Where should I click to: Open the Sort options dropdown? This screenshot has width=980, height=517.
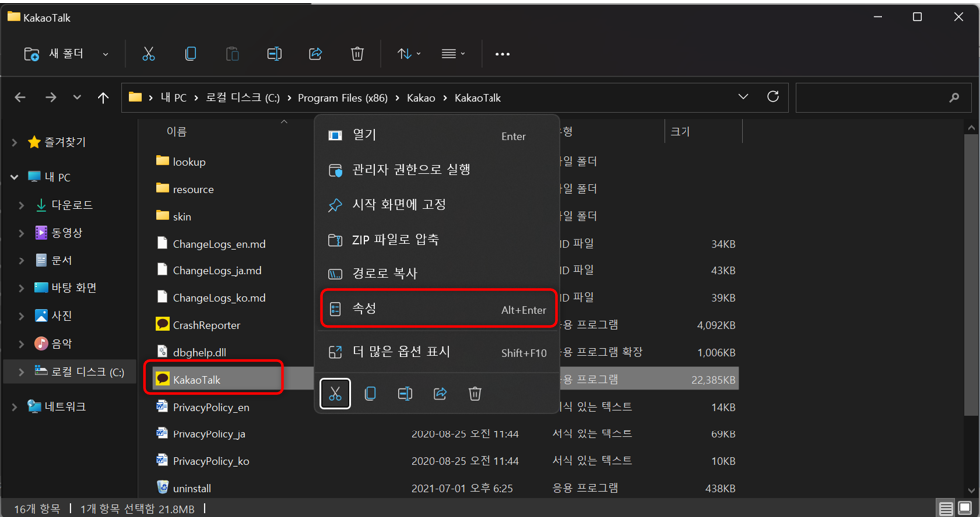(x=409, y=54)
